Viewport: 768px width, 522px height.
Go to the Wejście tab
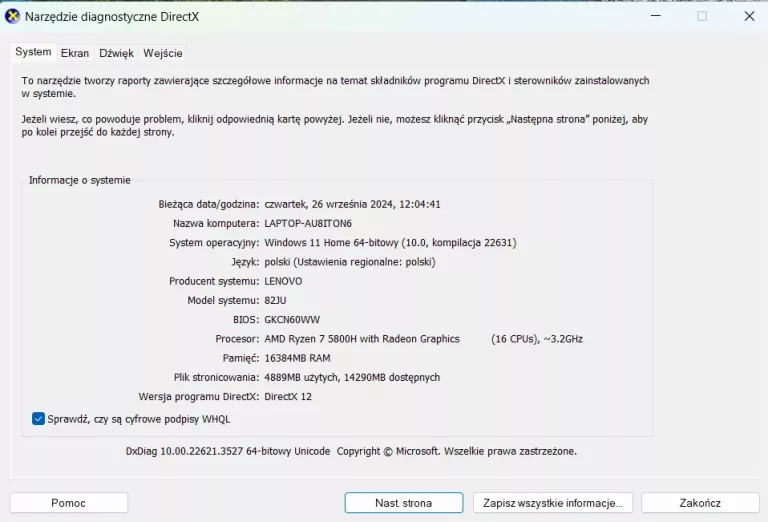pyautogui.click(x=162, y=53)
